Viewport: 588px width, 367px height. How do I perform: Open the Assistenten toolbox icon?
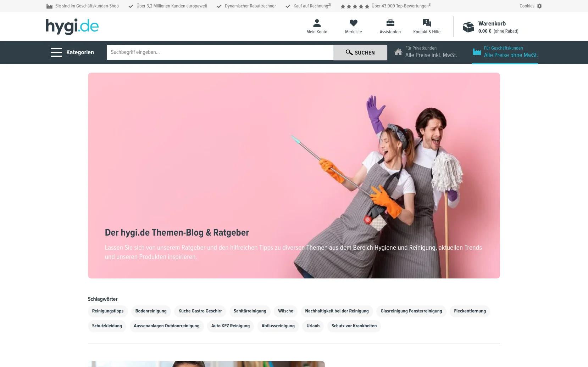[x=390, y=23]
